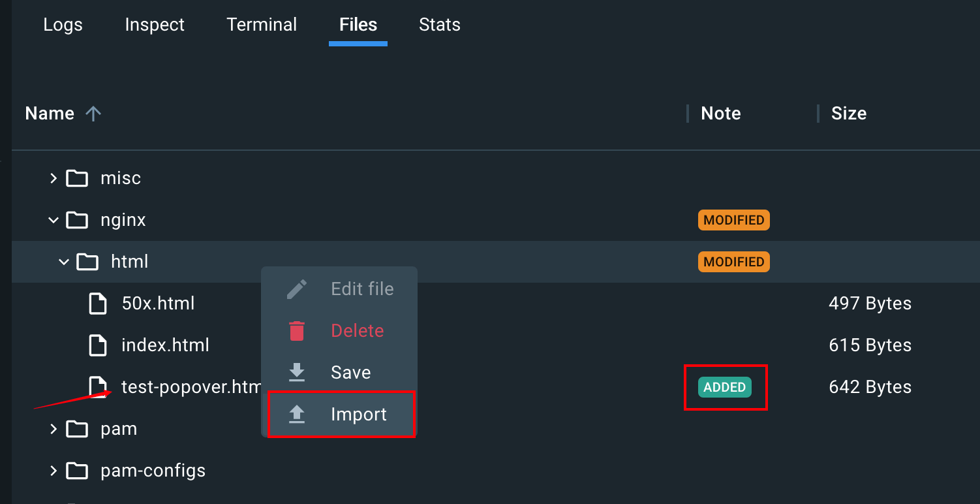Viewport: 980px width, 504px height.
Task: Click the index.html file icon
Action: point(97,345)
